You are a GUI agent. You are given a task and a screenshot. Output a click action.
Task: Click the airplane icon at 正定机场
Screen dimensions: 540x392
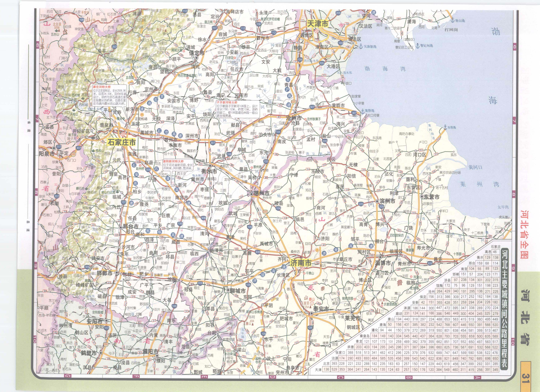(x=142, y=115)
